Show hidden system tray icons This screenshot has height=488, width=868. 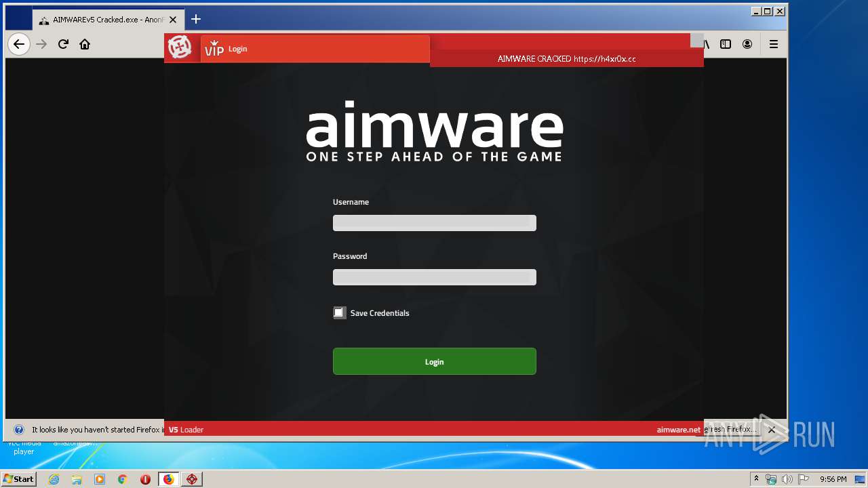756,479
